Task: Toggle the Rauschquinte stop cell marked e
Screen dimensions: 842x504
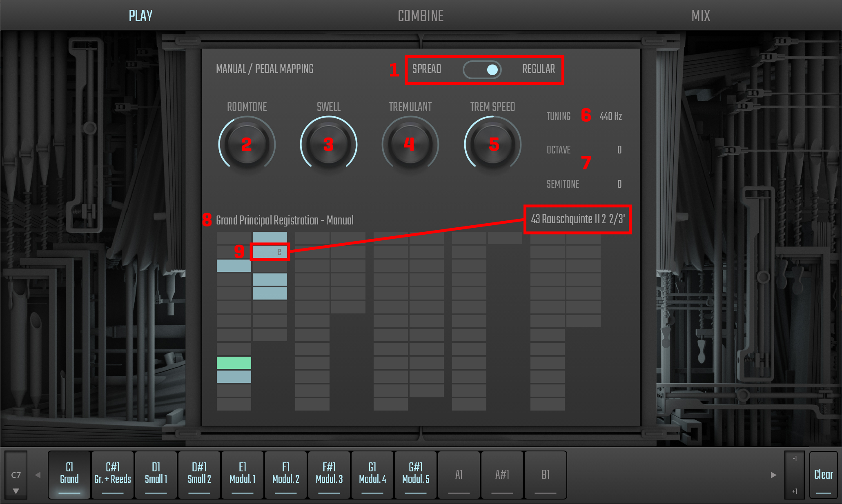Action: click(270, 252)
